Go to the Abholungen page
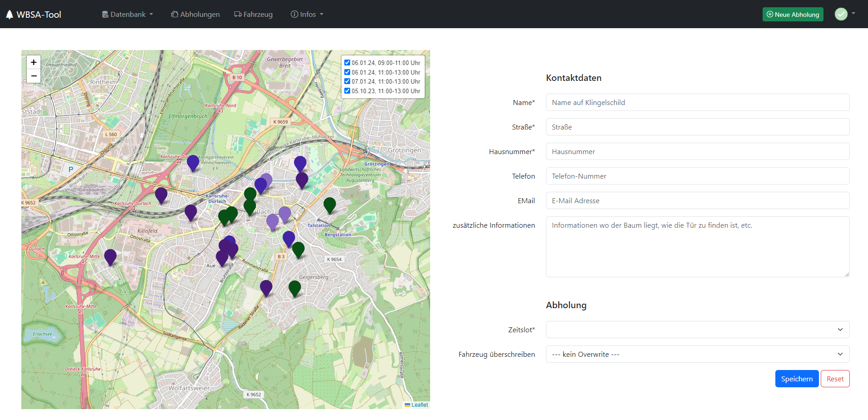 click(195, 15)
